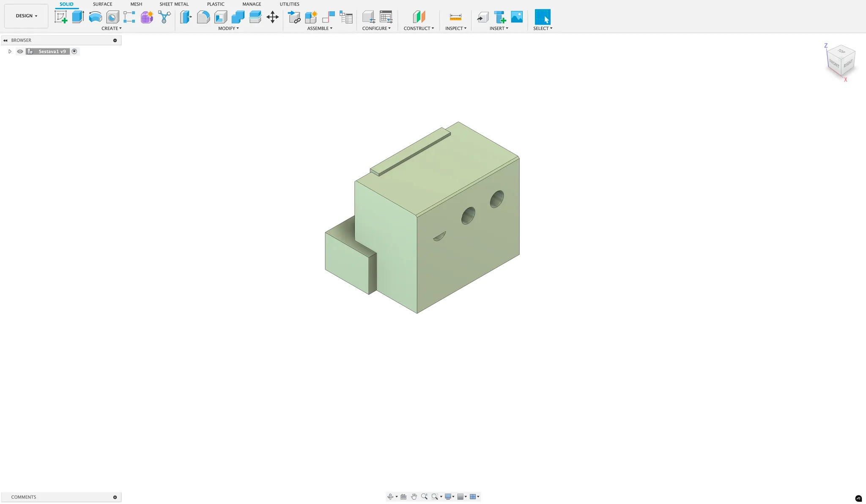
Task: Select the Revolve tool icon
Action: (x=96, y=17)
